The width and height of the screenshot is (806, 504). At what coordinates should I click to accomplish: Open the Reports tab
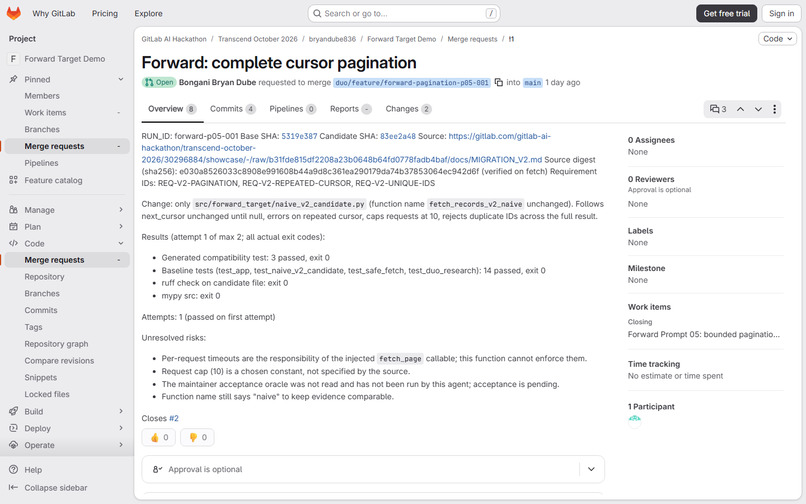[351, 109]
